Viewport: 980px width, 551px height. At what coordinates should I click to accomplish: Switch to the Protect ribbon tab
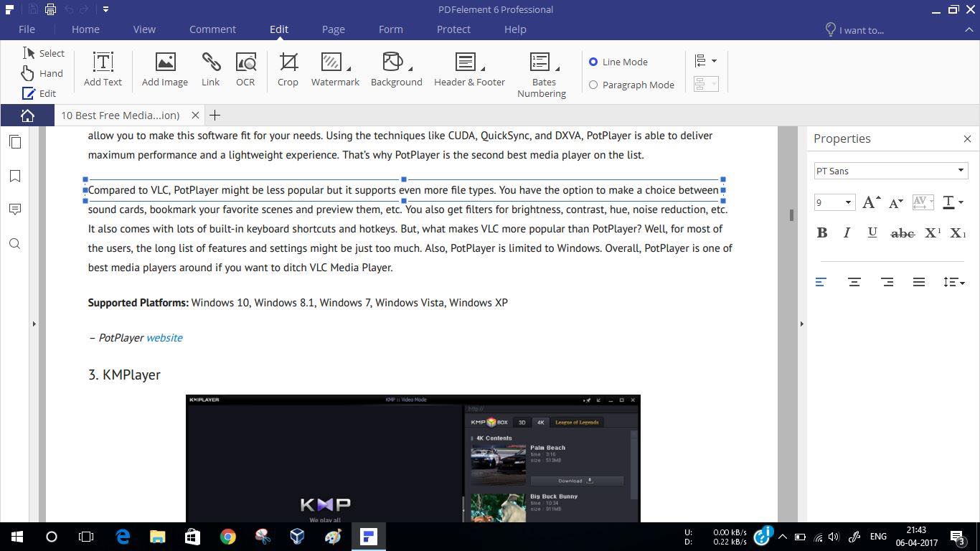(453, 29)
